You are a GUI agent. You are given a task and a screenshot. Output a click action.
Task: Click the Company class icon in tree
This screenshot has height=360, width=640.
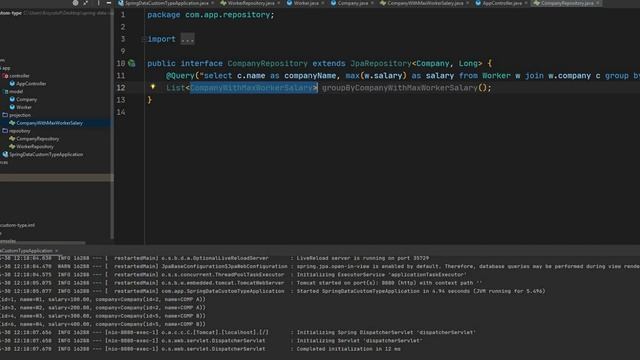tap(12, 99)
